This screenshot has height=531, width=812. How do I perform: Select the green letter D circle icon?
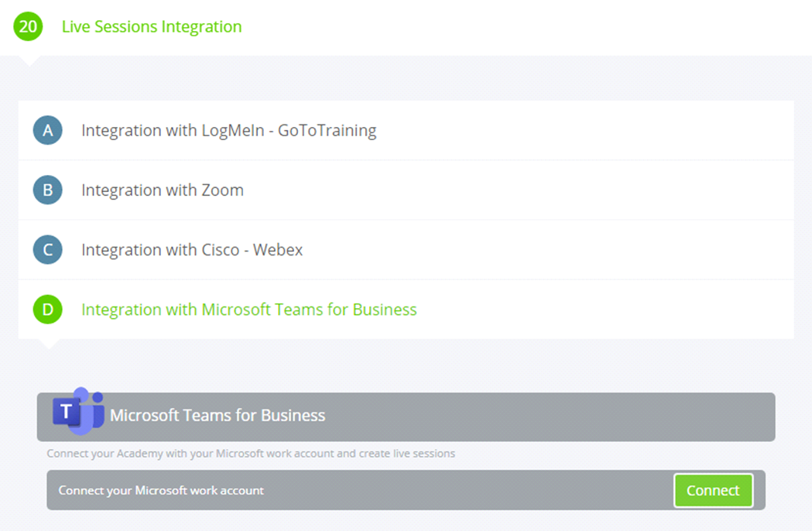click(48, 310)
